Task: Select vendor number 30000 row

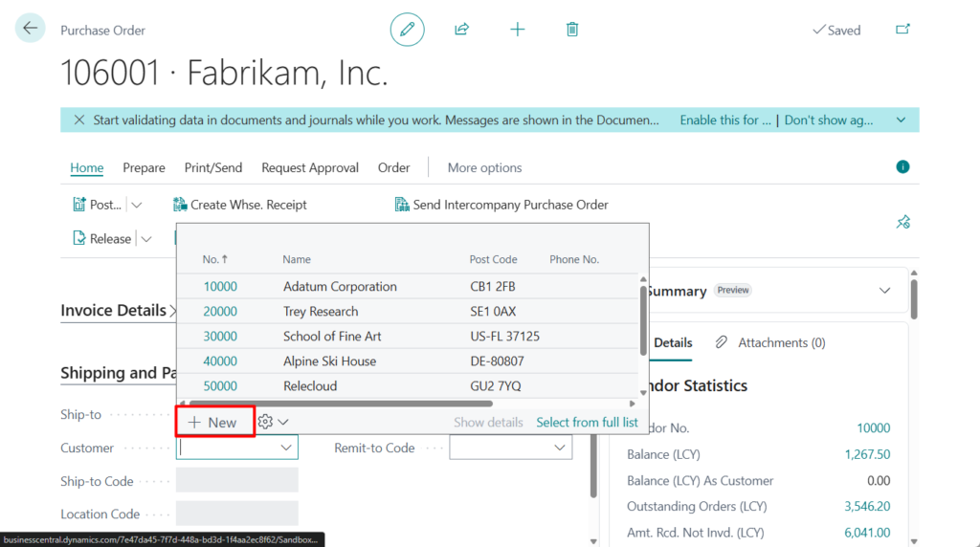Action: click(x=220, y=337)
